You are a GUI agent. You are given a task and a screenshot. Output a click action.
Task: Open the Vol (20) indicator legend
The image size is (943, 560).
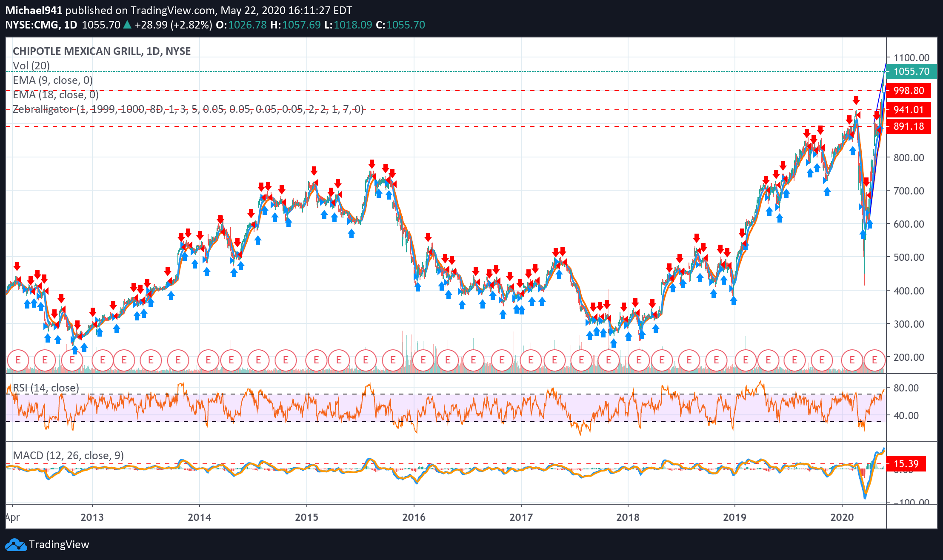(x=31, y=66)
